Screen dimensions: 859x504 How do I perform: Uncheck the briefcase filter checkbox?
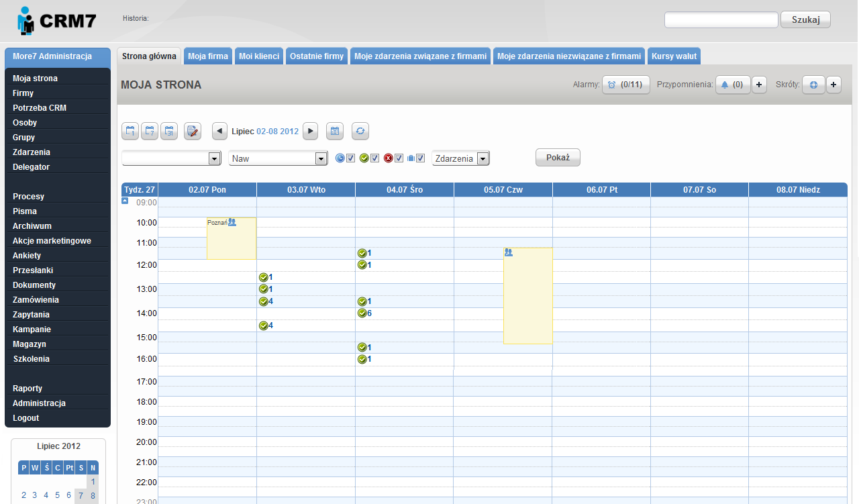click(421, 158)
